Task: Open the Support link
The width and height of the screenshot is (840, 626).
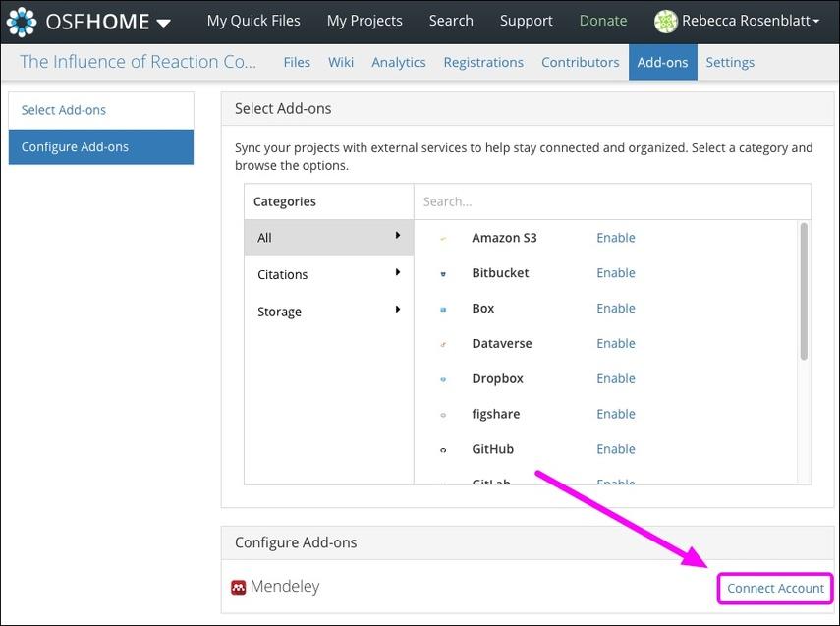Action: [526, 21]
